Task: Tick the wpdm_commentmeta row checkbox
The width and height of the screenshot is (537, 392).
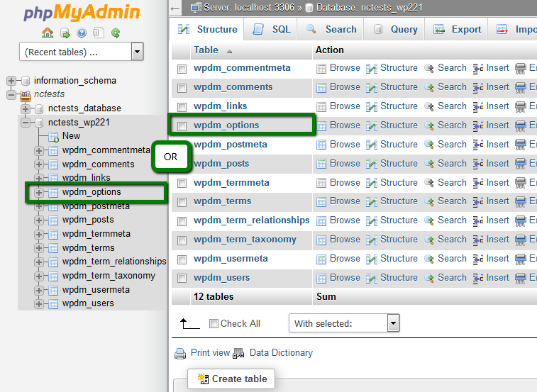Action: coord(182,69)
